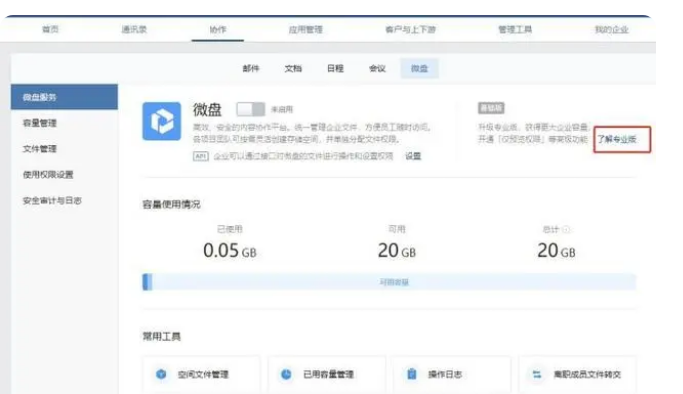Click the info icon beside 总计
Screen dimensions: 683x394
[566, 229]
